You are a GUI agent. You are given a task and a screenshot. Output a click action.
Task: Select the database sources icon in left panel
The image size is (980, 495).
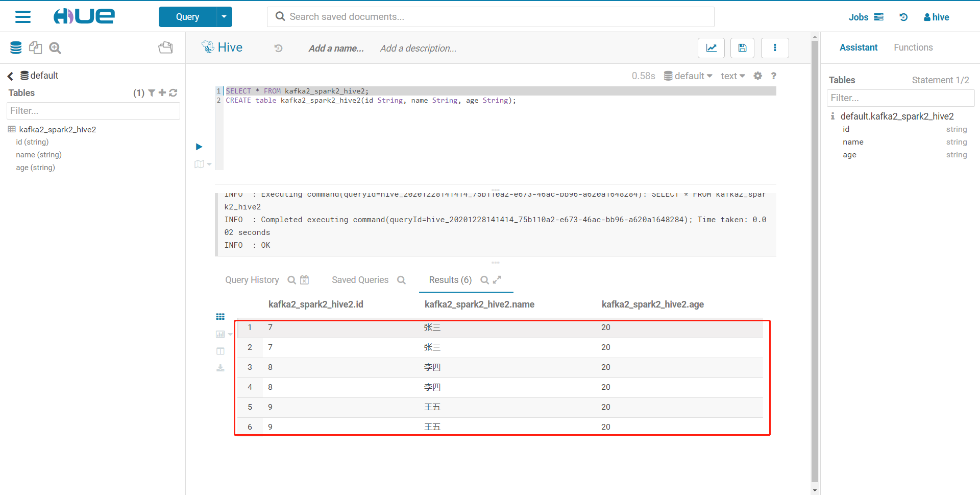point(16,48)
